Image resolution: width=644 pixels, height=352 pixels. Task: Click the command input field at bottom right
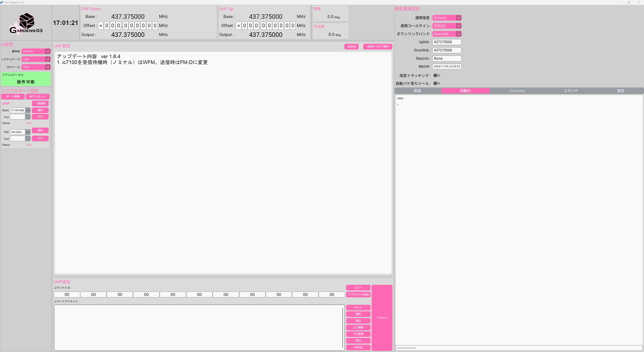[518, 348]
